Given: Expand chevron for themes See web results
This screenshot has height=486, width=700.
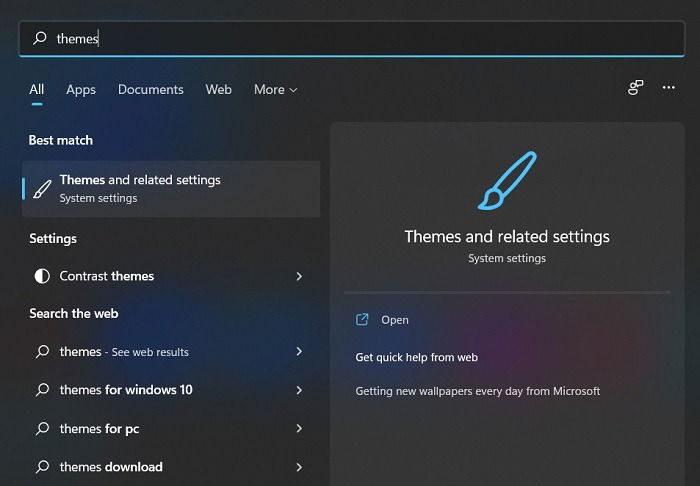Looking at the screenshot, I should coord(299,352).
